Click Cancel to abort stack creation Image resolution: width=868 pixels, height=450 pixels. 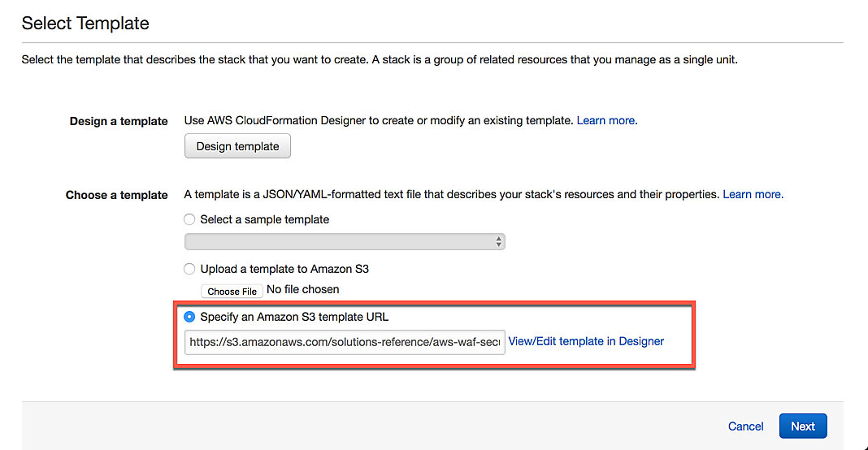[x=745, y=426]
